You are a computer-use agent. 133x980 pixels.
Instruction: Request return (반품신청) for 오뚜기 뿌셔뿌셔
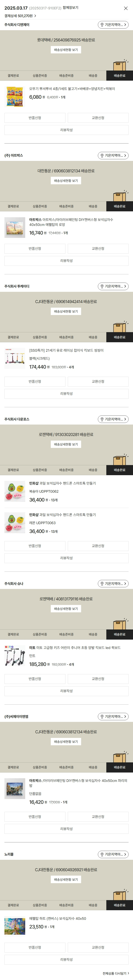(x=35, y=118)
